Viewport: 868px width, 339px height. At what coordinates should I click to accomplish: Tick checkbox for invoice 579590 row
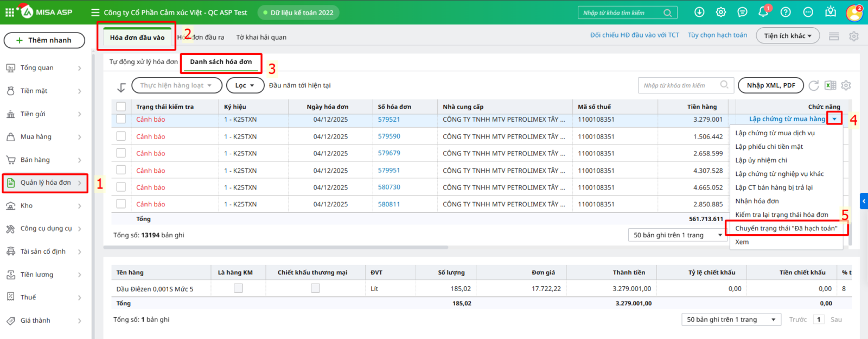pyautogui.click(x=121, y=136)
